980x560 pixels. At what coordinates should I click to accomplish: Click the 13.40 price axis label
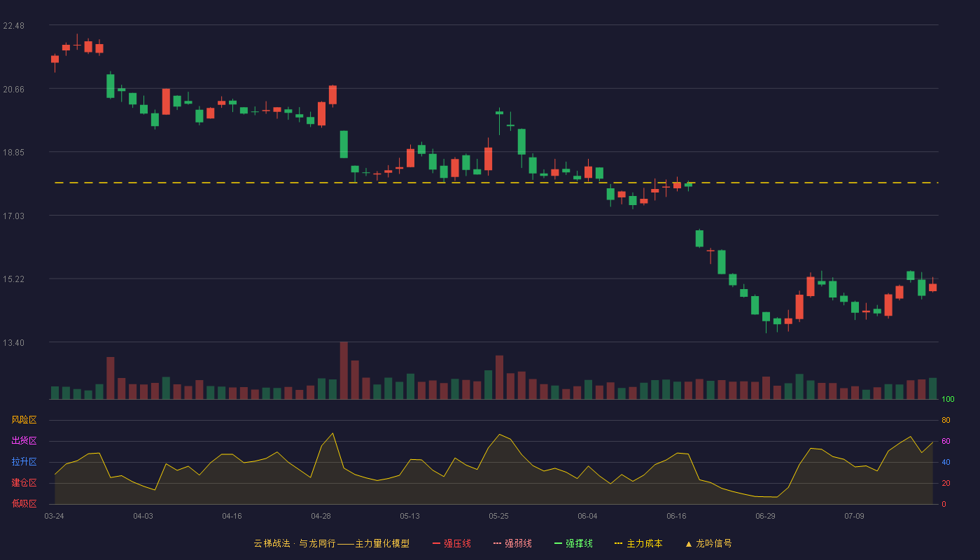(x=13, y=343)
